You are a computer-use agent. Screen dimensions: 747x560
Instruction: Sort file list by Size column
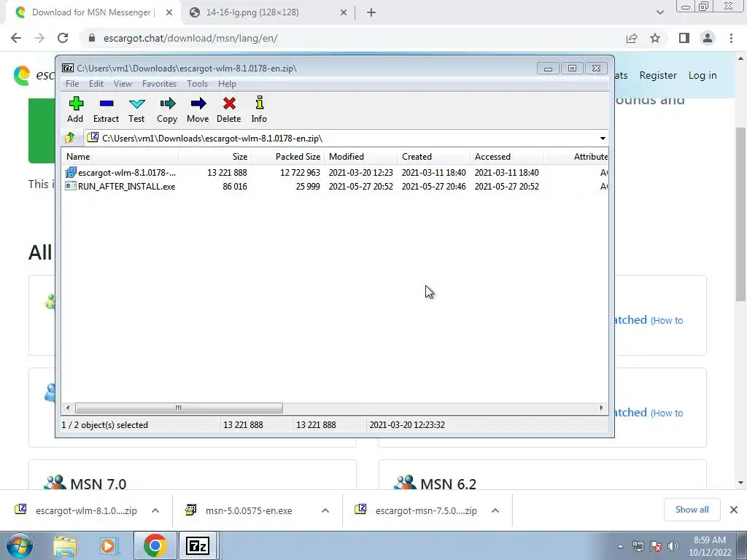(215, 157)
